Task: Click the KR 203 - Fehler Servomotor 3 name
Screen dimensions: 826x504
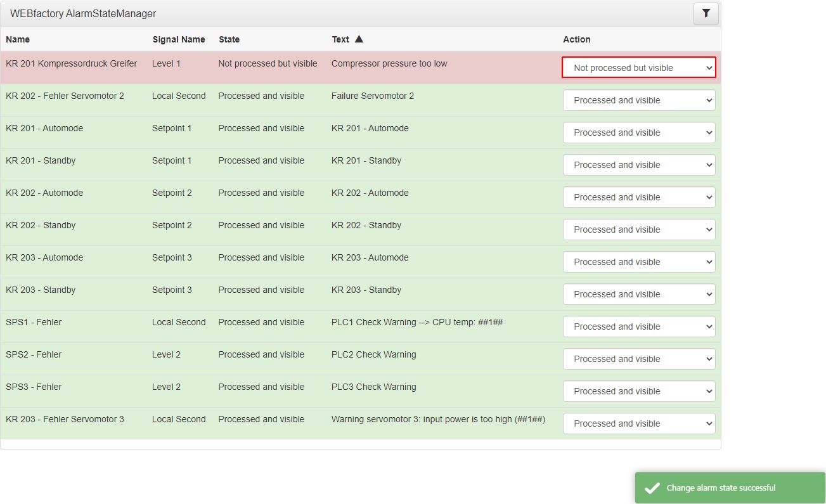Action: click(65, 419)
